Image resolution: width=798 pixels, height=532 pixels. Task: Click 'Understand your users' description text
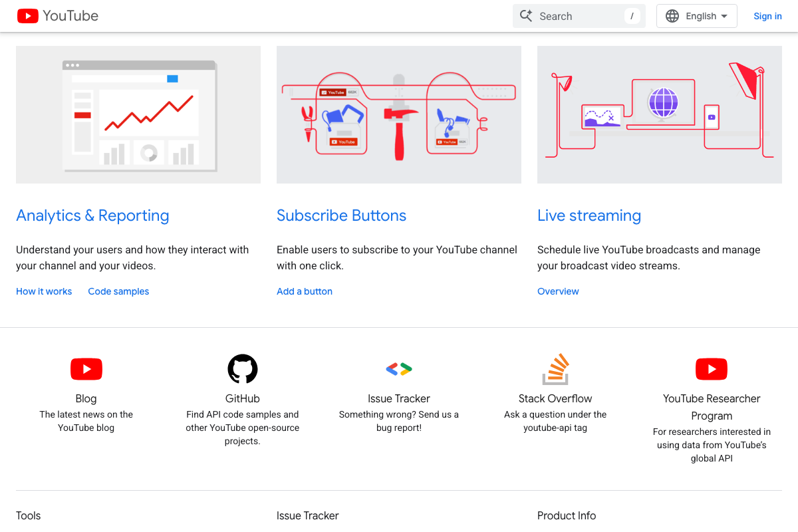point(132,257)
